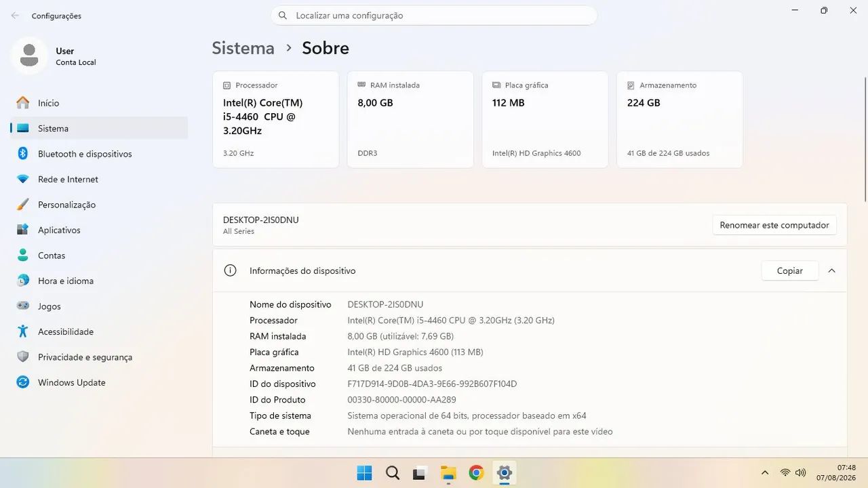Select Sistema in the sidebar
868x488 pixels.
(99, 128)
